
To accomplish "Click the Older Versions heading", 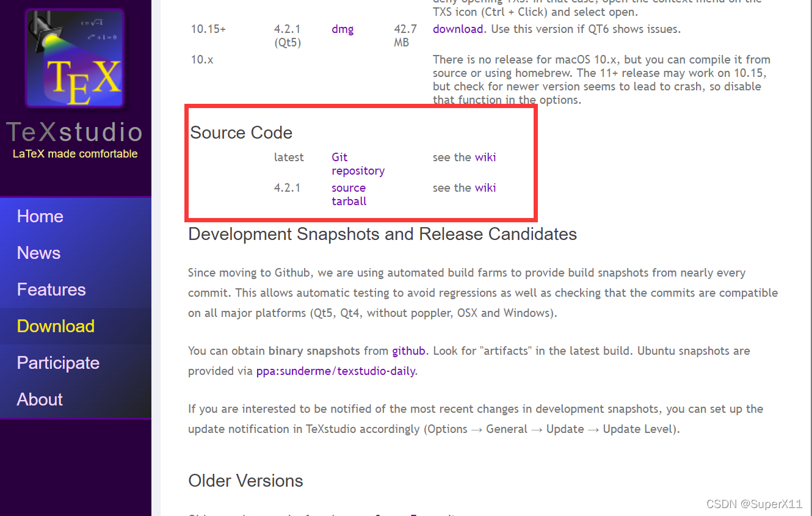I will tap(245, 481).
